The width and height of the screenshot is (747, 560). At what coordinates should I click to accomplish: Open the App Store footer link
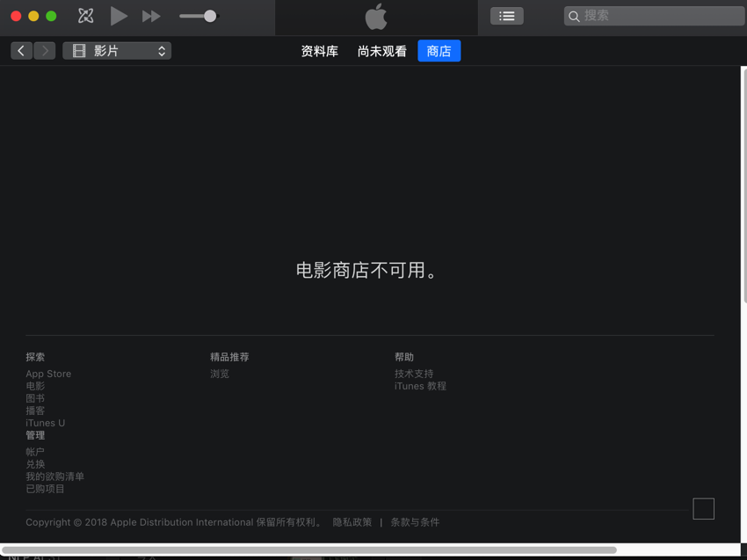point(48,374)
